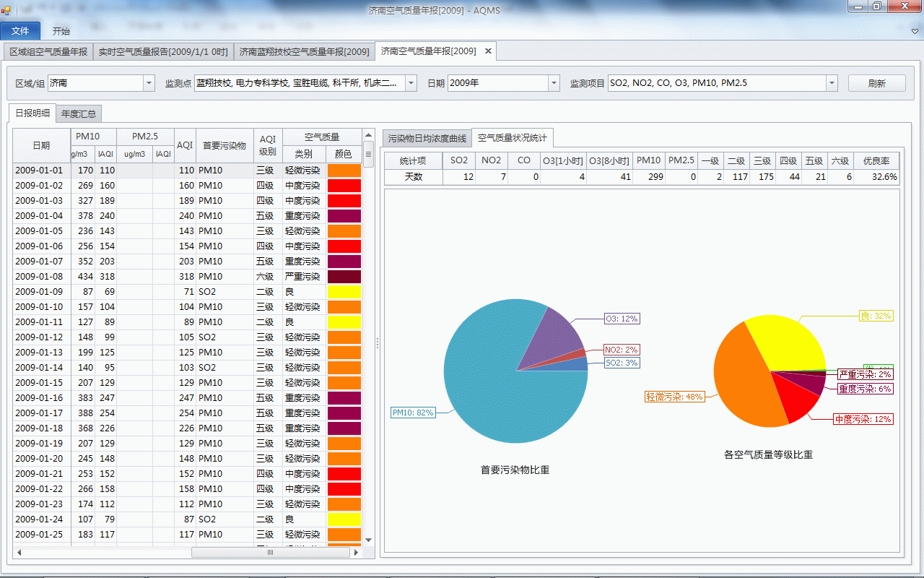Click the 刷新 button

[877, 83]
